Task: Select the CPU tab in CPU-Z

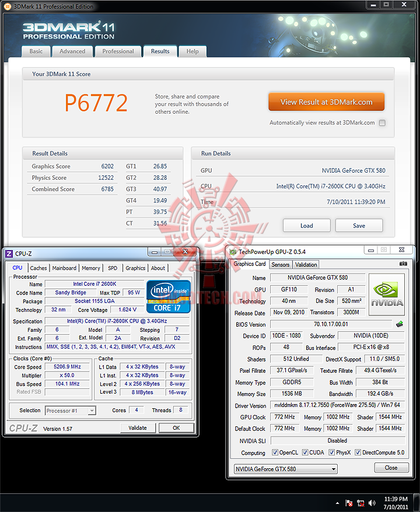Action: [17, 268]
